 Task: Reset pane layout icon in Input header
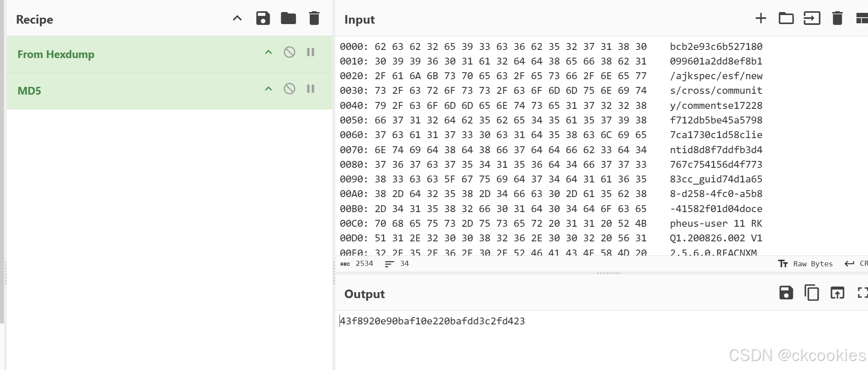point(862,18)
